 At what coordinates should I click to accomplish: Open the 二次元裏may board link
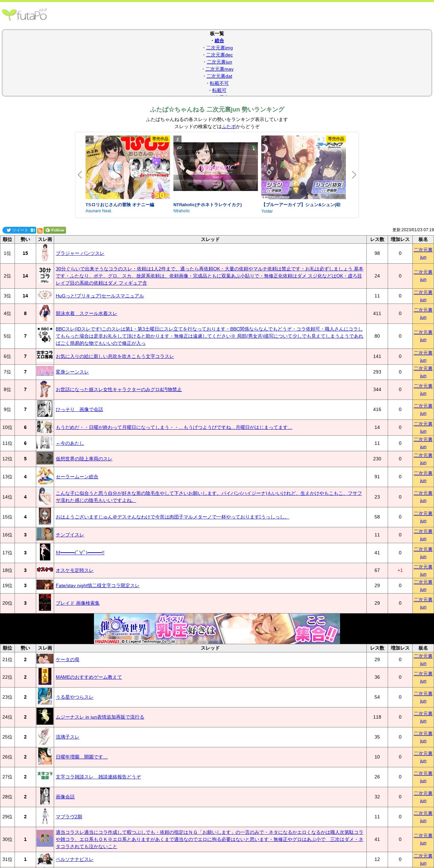click(219, 69)
